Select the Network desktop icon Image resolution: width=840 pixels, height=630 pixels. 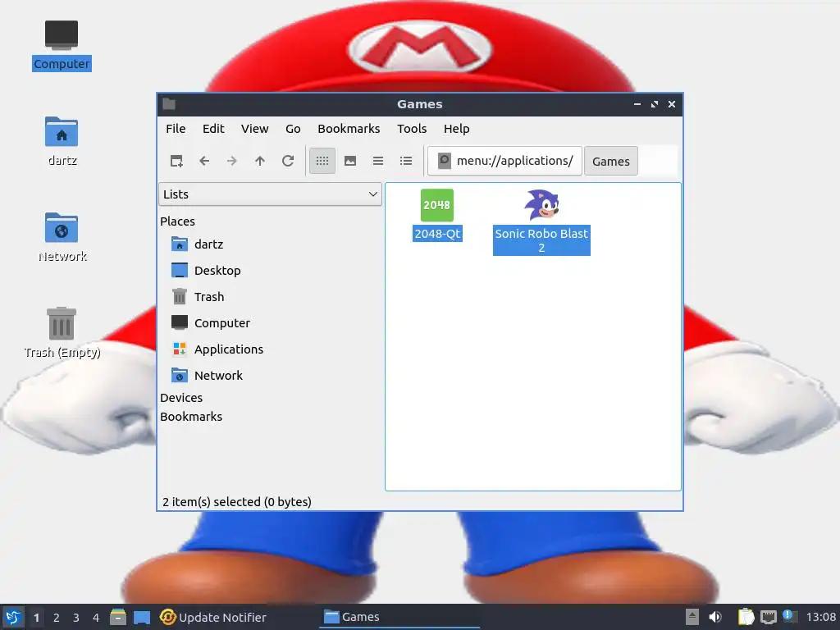point(62,237)
